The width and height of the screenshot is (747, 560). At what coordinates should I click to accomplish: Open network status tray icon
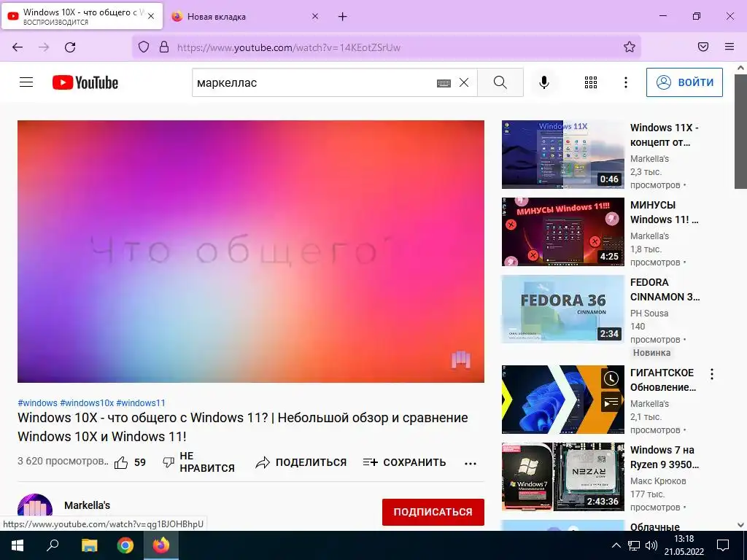pyautogui.click(x=634, y=545)
